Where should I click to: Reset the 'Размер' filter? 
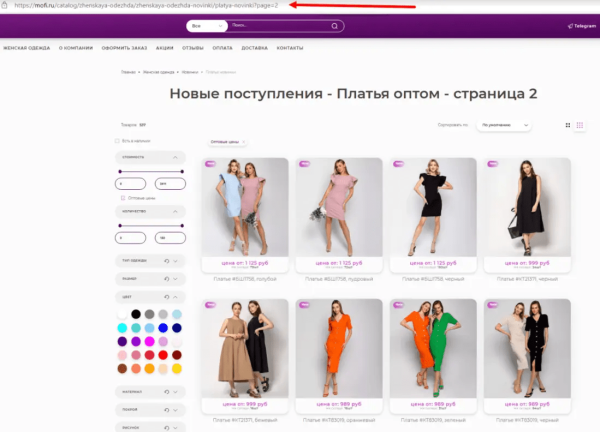(x=167, y=279)
